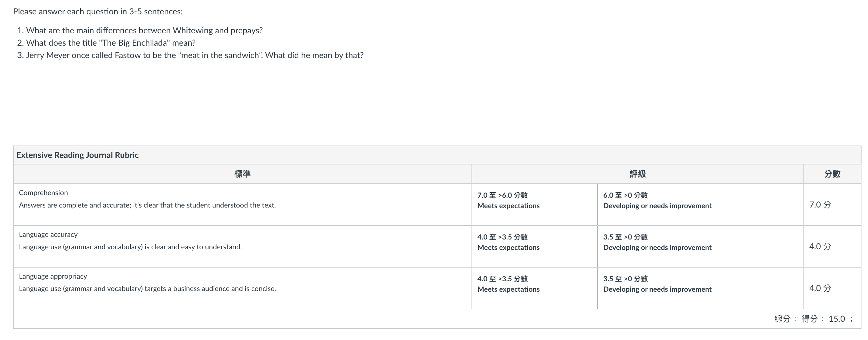This screenshot has width=868, height=340.
Task: Choose Language accuracy Developing or needs improvement
Action: click(700, 247)
